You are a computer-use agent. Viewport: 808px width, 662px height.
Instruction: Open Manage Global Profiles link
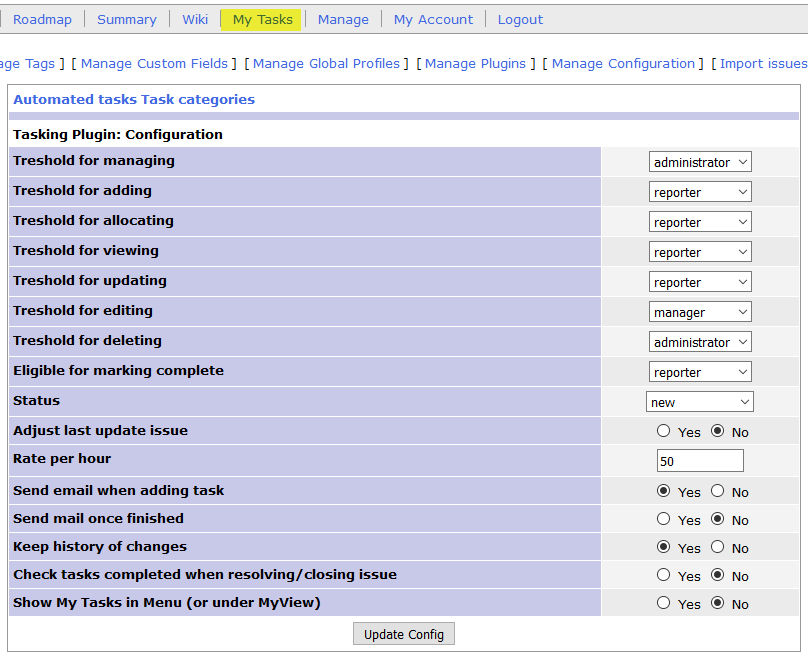pos(326,63)
